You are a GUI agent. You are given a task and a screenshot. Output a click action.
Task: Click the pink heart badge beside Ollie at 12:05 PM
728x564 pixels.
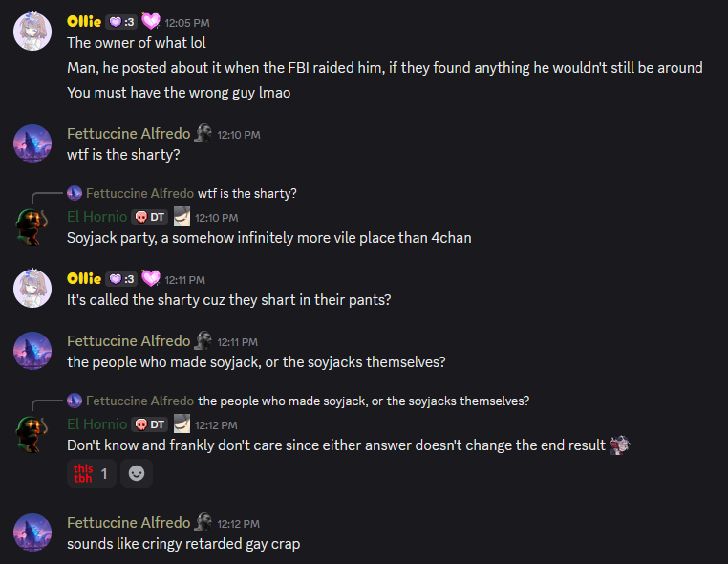click(x=150, y=21)
